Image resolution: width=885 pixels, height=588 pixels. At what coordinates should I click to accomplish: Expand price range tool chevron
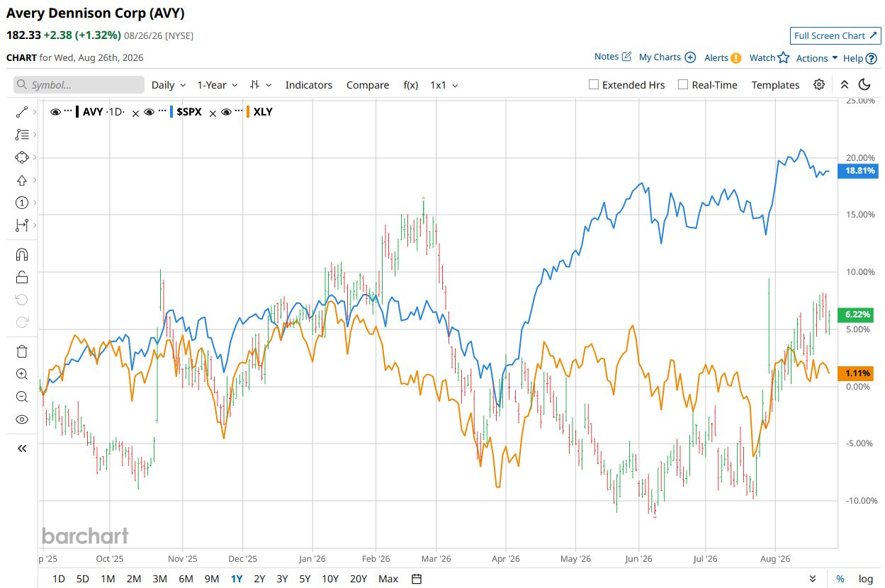[35, 225]
